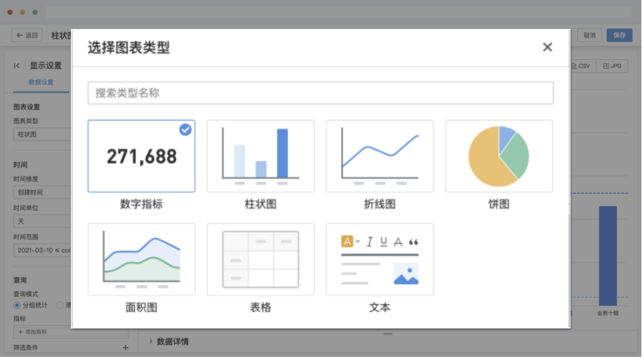Open the 图表类型 dropdown showing 柱状图
644x359 pixels.
[42, 134]
